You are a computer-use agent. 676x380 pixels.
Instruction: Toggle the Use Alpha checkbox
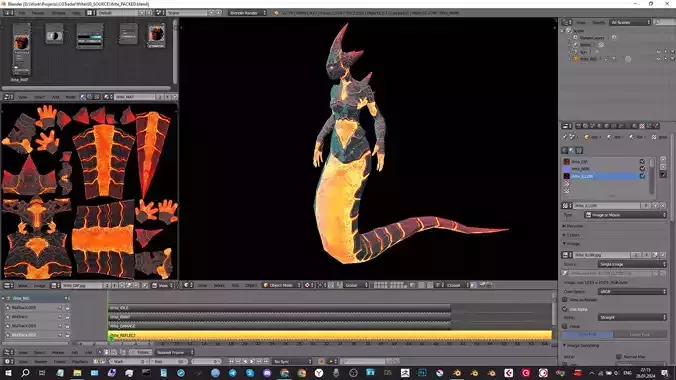pos(565,309)
